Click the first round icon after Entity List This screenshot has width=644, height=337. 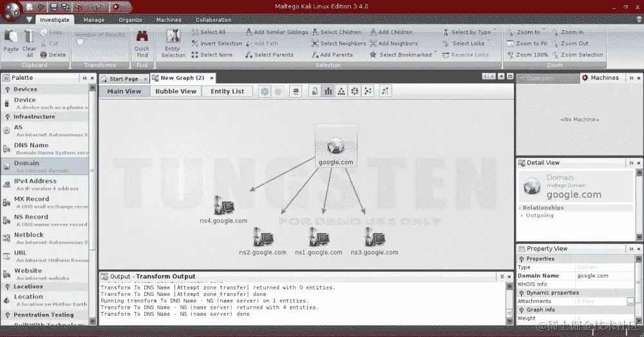[265, 91]
